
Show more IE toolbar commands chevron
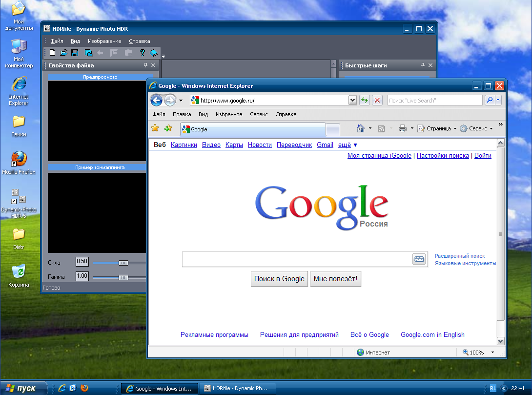[x=500, y=124]
